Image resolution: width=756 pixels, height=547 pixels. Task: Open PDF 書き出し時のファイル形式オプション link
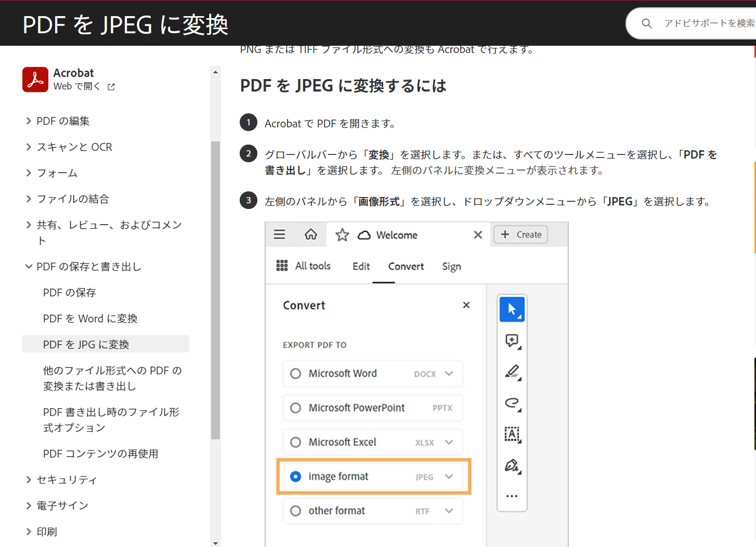[111, 420]
